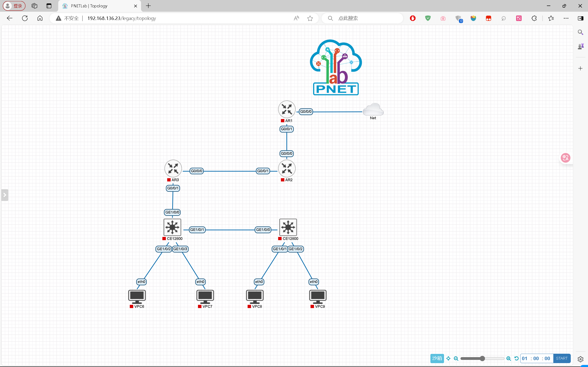Screen dimensions: 588x367
Task: Open browser Settings and more ellipsis menu
Action: coord(566,18)
